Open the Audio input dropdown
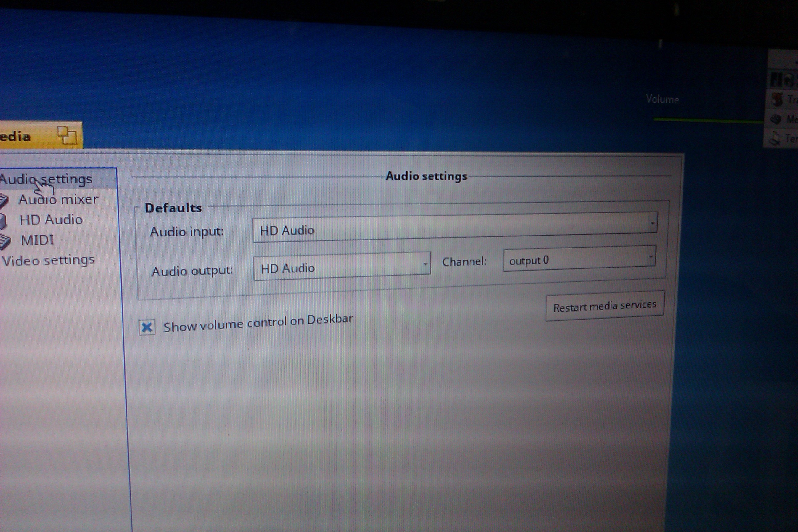Image resolution: width=798 pixels, height=532 pixels. pos(455,227)
